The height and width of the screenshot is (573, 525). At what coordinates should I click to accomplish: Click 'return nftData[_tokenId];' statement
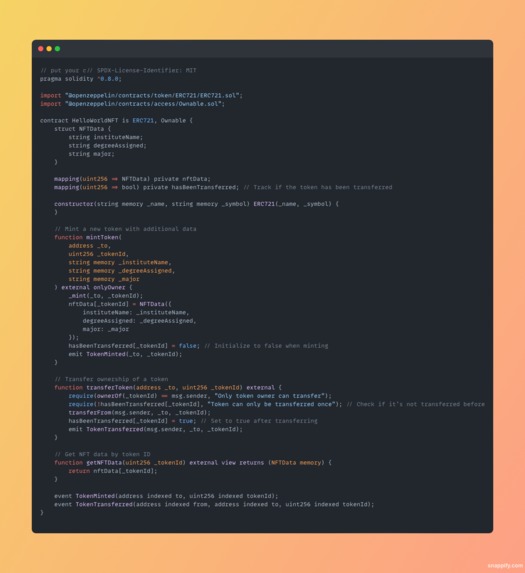coord(113,471)
